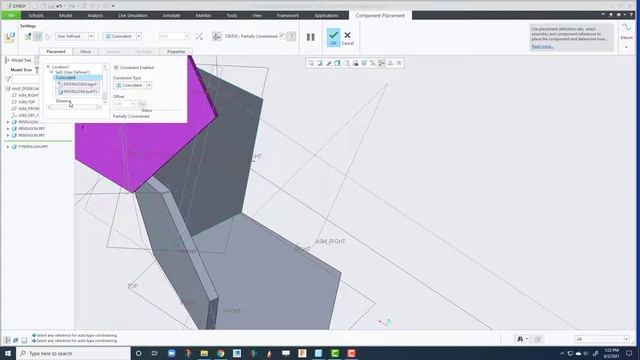Screen dimensions: 640x360
Task: Open the Applications ribbon tab
Action: 326,16
